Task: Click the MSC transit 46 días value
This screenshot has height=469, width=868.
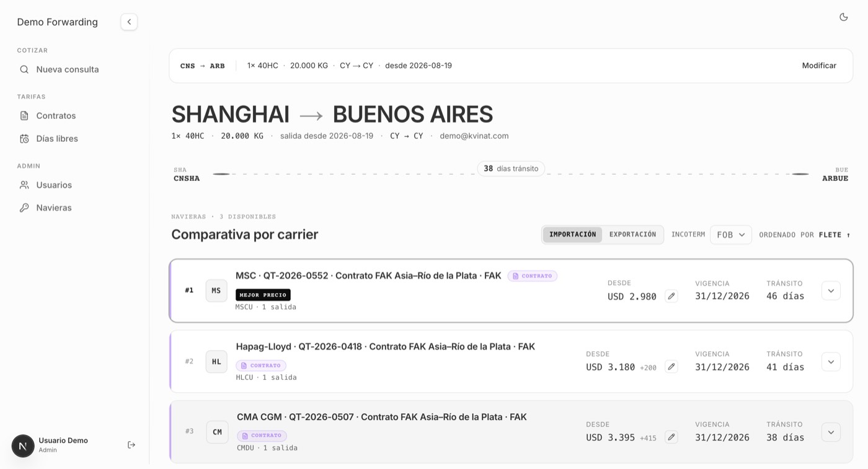Action: (x=785, y=296)
